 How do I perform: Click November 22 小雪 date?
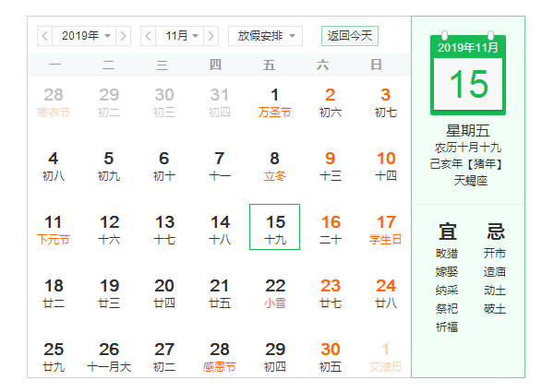275,291
